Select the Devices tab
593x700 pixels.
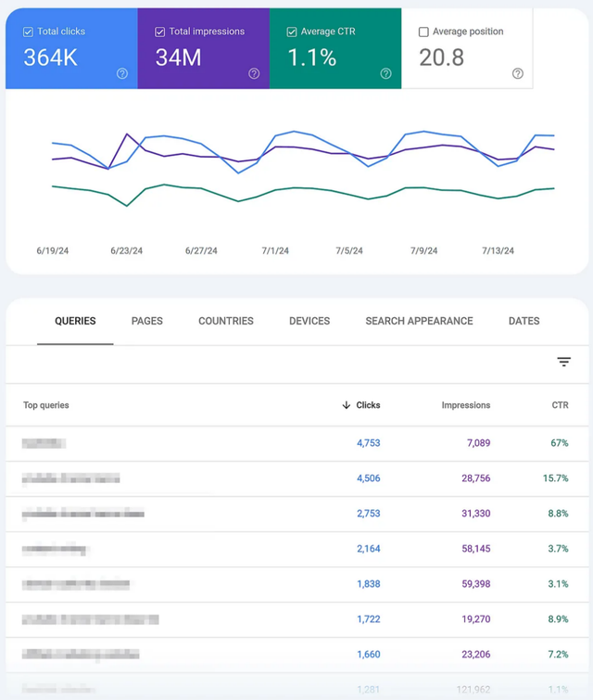point(309,321)
